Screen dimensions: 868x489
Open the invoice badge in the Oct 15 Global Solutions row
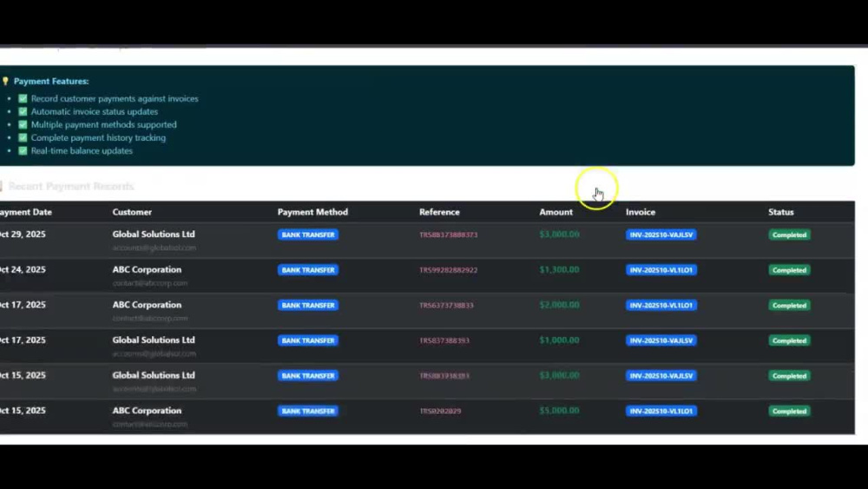(x=661, y=375)
